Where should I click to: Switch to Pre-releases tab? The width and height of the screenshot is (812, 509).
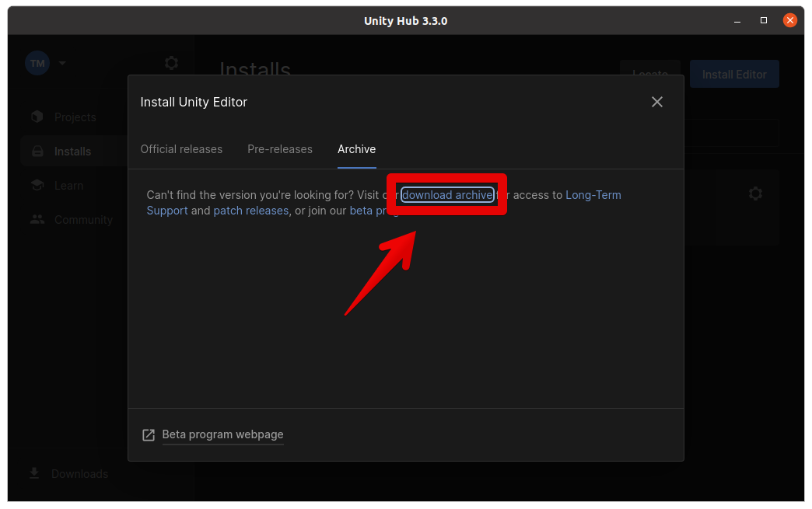[x=280, y=149]
